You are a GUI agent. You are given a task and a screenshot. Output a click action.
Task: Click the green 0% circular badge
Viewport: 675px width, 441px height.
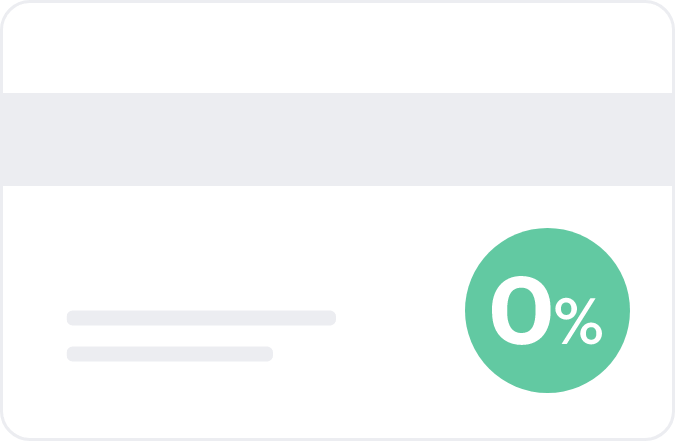(547, 310)
